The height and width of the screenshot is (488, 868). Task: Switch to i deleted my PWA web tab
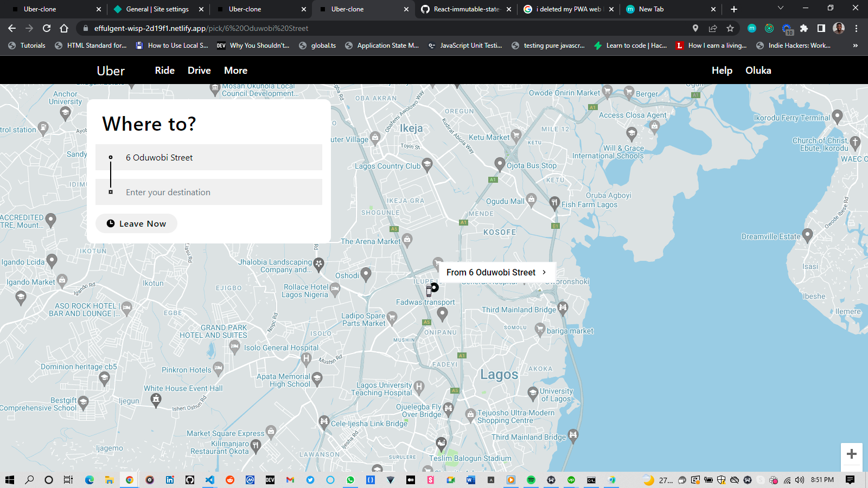(569, 9)
